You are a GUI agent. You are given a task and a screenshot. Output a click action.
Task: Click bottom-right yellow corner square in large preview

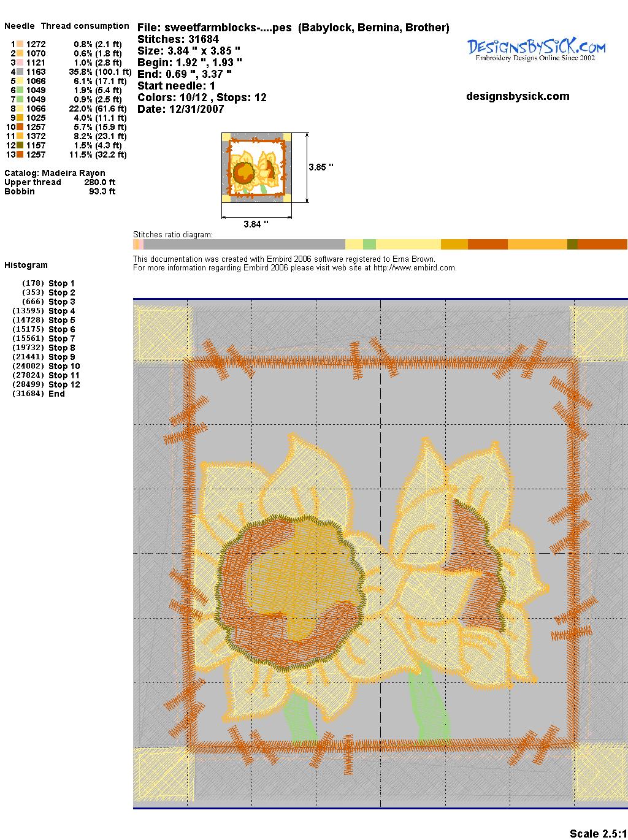tap(599, 771)
